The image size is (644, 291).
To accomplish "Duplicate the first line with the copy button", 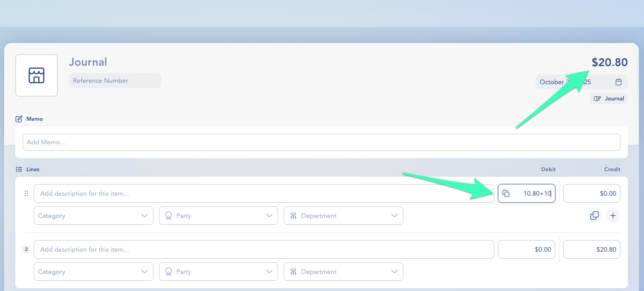I will pos(594,216).
